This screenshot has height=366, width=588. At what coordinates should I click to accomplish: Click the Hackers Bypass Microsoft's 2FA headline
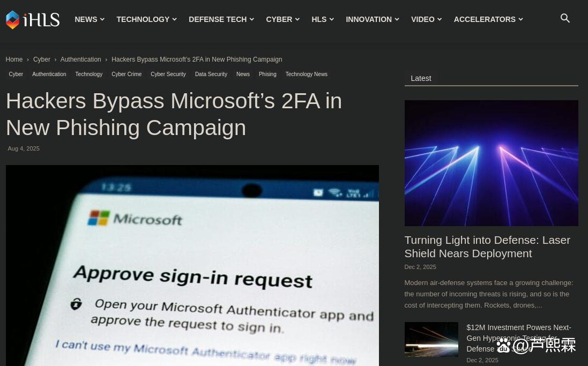pyautogui.click(x=174, y=114)
